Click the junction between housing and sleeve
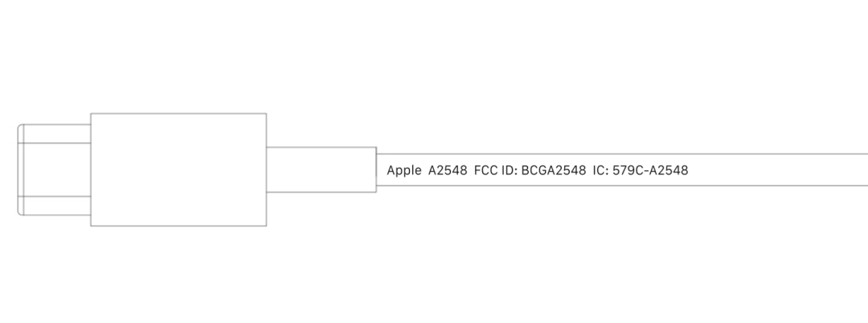Viewport: 868px width, 323px height. pyautogui.click(x=266, y=170)
